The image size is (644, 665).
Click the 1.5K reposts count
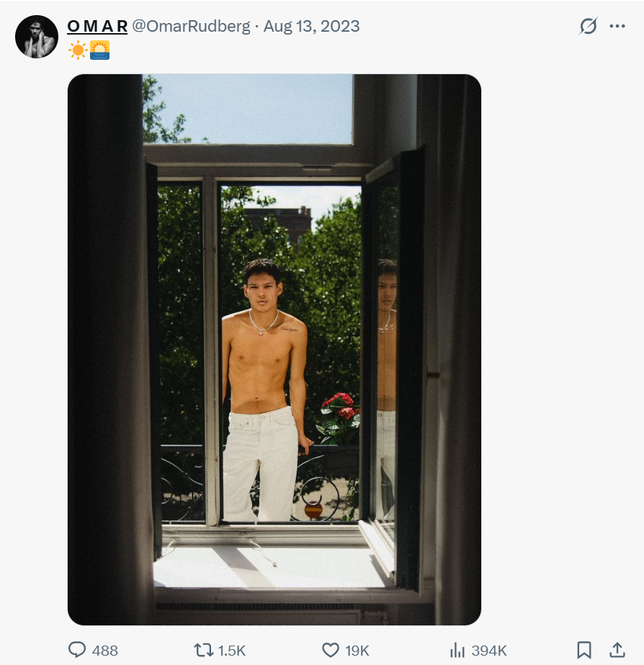click(x=232, y=651)
